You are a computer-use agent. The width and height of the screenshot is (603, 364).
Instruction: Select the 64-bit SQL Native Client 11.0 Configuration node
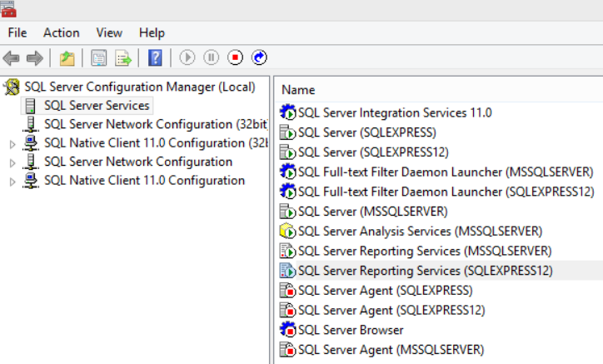click(x=144, y=181)
